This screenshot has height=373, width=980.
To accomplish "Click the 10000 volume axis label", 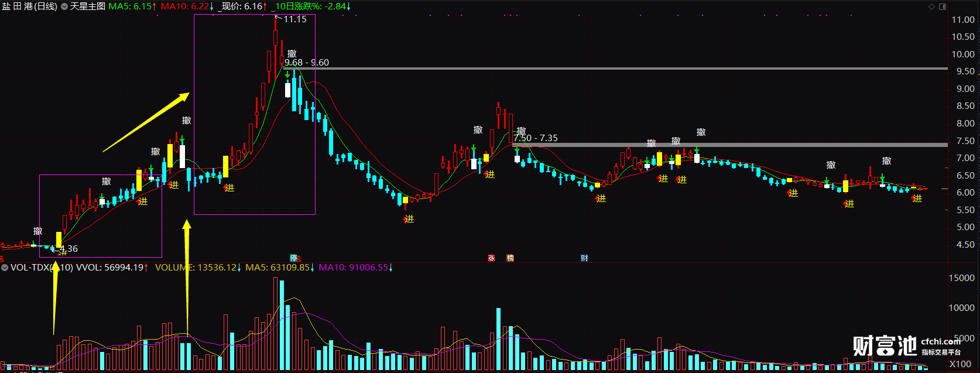I will 961,308.
